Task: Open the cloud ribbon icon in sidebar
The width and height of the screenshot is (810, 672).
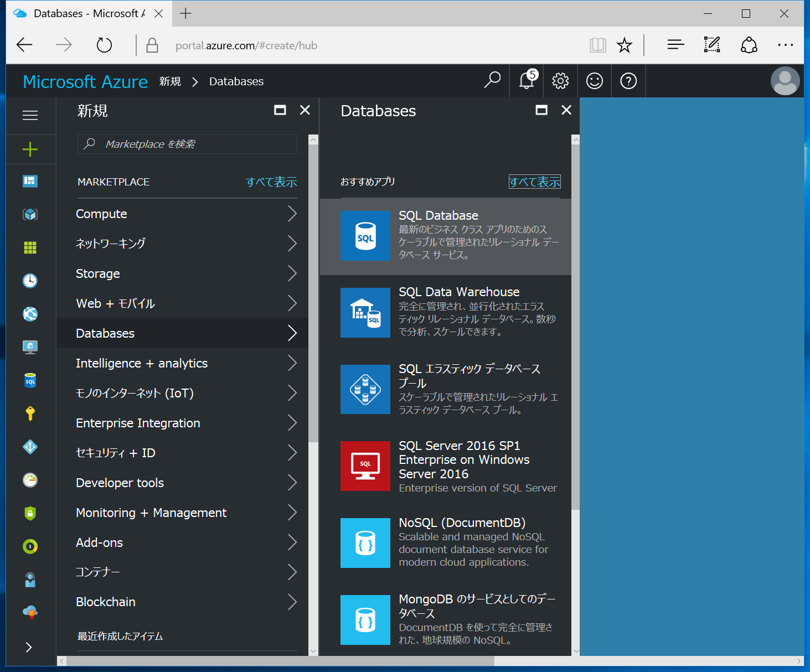Action: coord(30,612)
